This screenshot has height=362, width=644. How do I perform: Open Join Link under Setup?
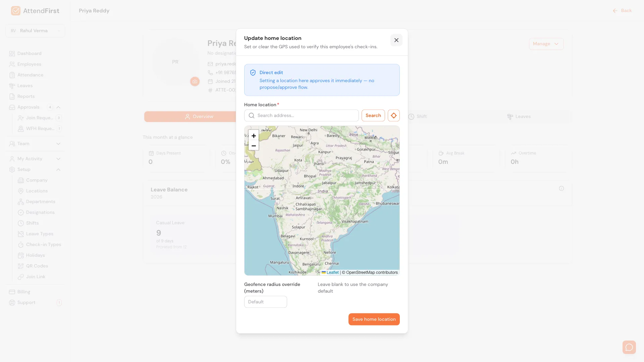pos(40,277)
